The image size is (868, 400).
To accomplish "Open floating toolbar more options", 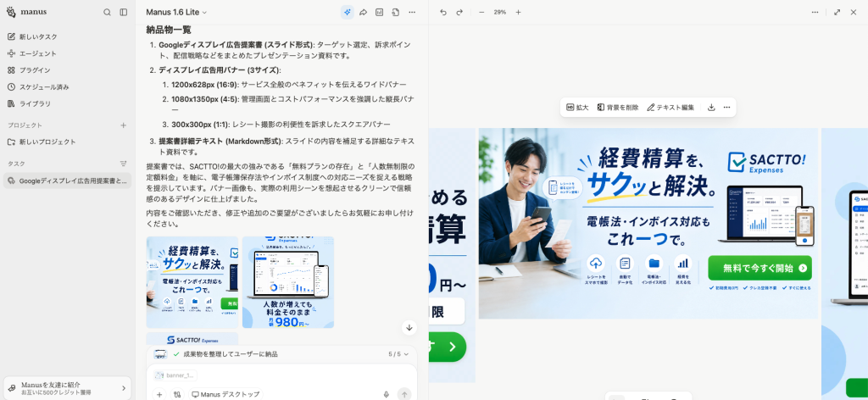I will coord(726,108).
